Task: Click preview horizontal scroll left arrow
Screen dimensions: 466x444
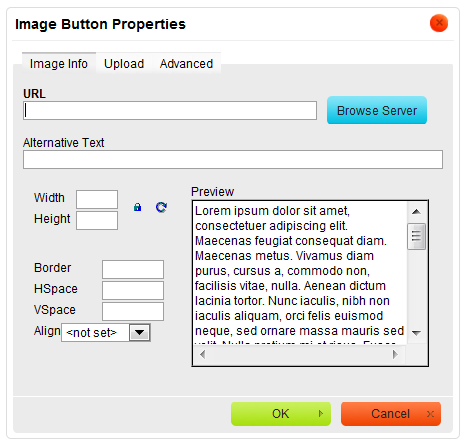Action: coord(202,354)
